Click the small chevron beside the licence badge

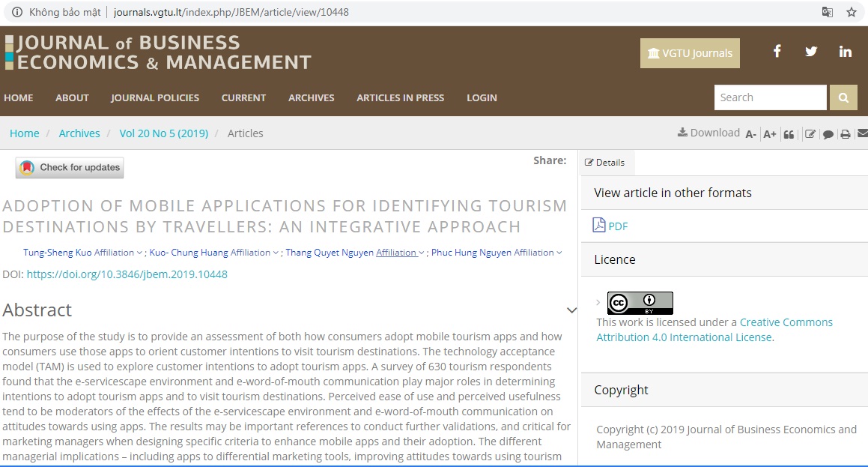[x=598, y=303]
